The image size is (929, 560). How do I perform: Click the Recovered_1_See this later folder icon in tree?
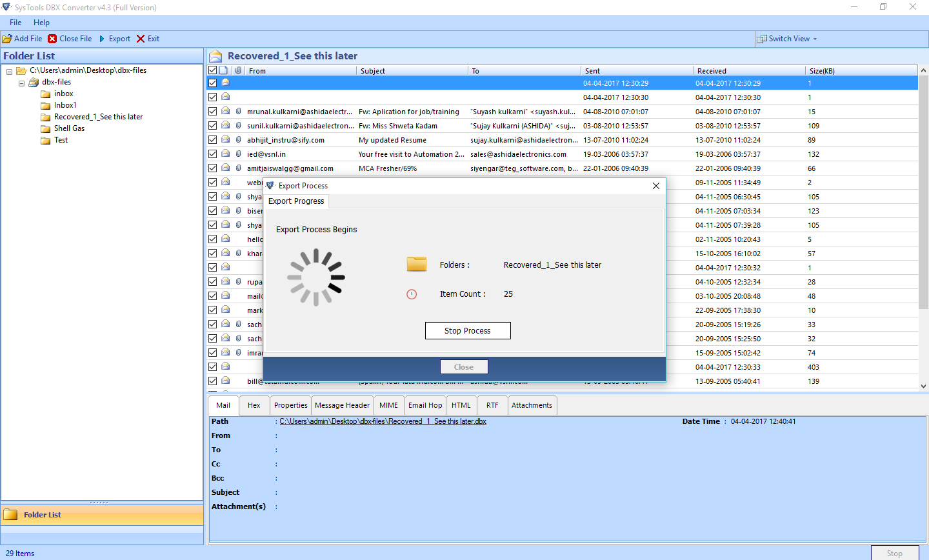click(46, 117)
